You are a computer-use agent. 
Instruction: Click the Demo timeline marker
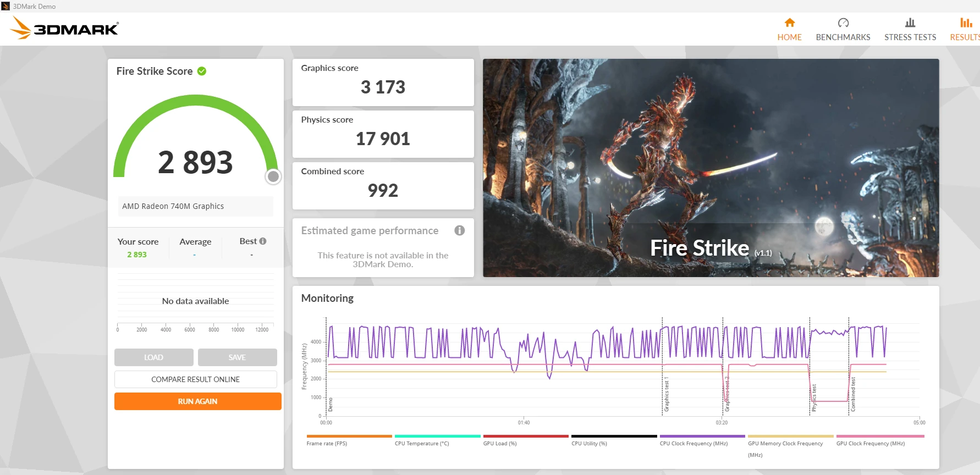point(331,405)
